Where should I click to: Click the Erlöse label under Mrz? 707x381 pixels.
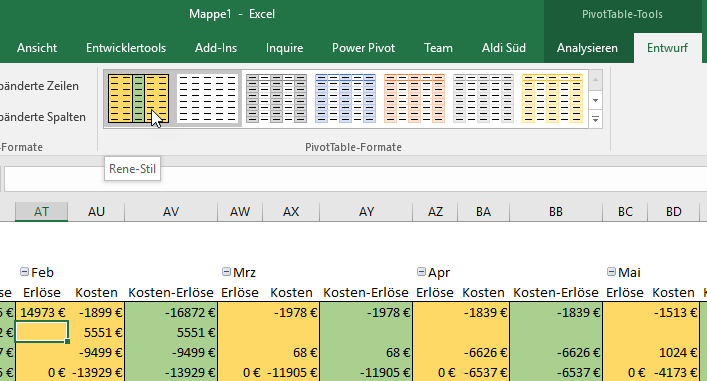[240, 293]
